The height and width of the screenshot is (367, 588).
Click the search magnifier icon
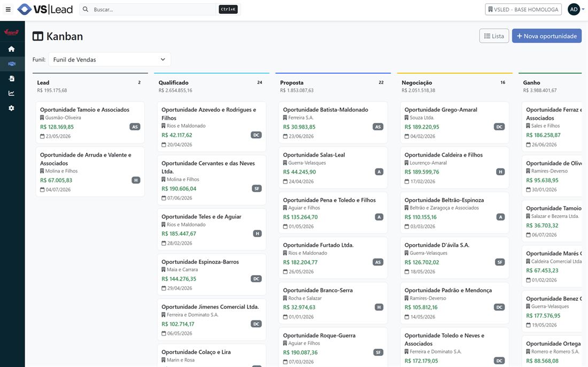tap(86, 10)
